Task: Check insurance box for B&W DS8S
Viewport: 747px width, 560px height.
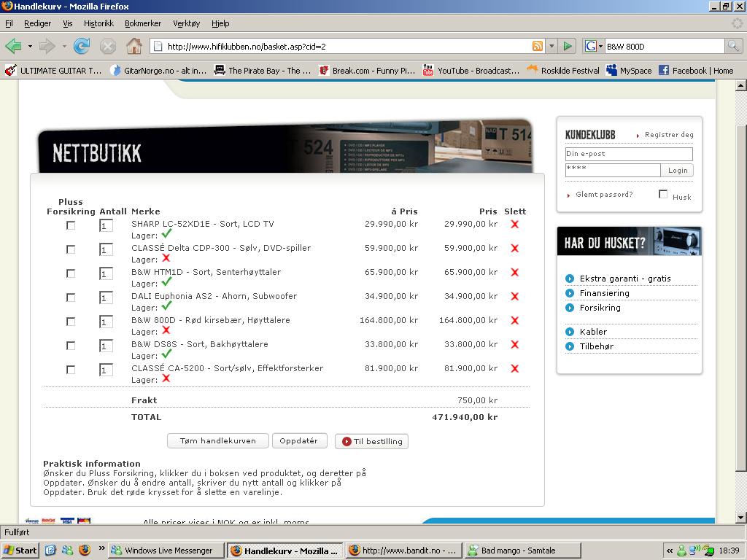Action: click(x=71, y=345)
